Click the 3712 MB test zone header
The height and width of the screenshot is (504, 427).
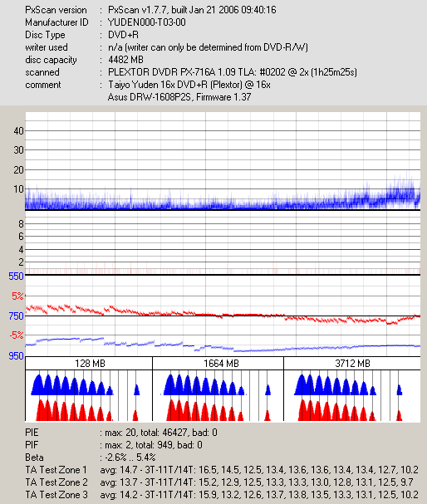pyautogui.click(x=352, y=364)
